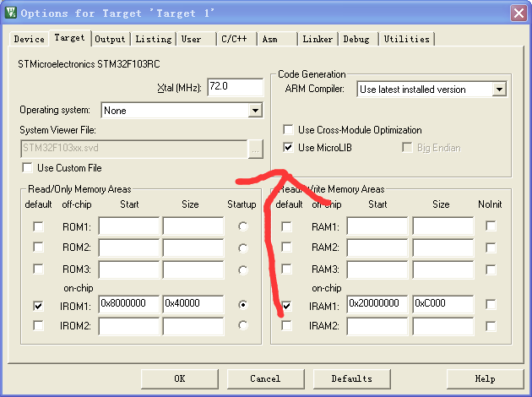The width and height of the screenshot is (532, 397).
Task: Toggle the Use MicroLIB checkbox
Action: pos(288,148)
